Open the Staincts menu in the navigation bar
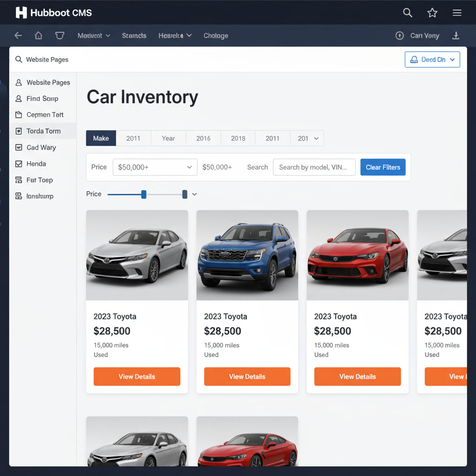476x476 pixels. coord(134,35)
